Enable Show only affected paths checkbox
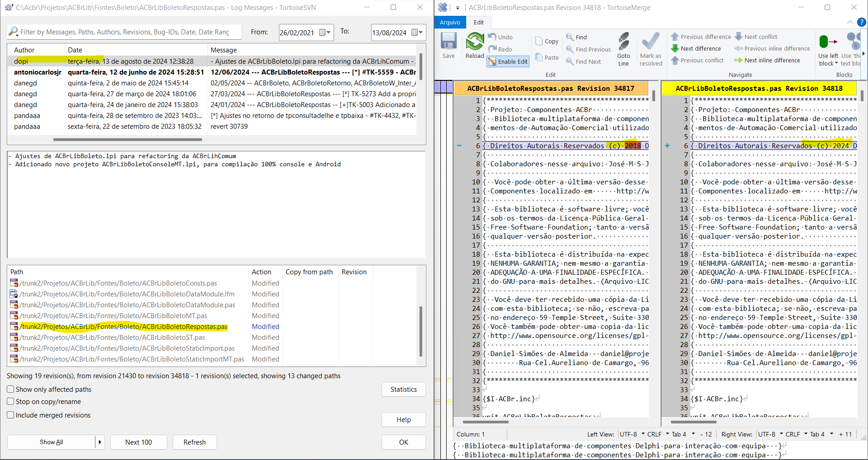Viewport: 868px width, 460px height. pyautogui.click(x=10, y=389)
